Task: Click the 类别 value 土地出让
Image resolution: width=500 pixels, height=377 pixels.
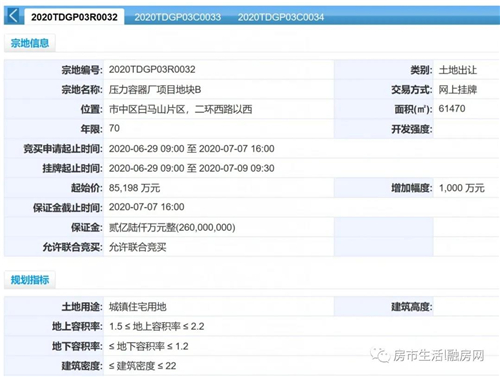Action: pyautogui.click(x=458, y=70)
